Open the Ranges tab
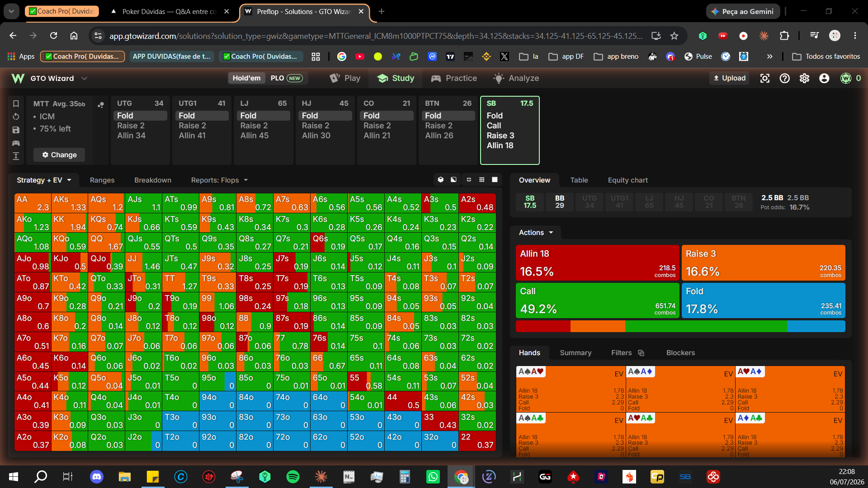The width and height of the screenshot is (868, 488). (x=102, y=180)
